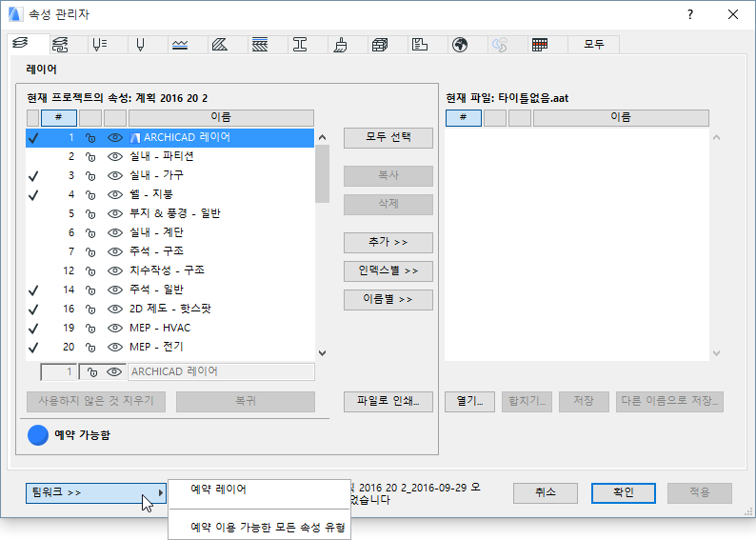This screenshot has height=540, width=756.
Task: Click 확인 to confirm
Action: click(624, 492)
